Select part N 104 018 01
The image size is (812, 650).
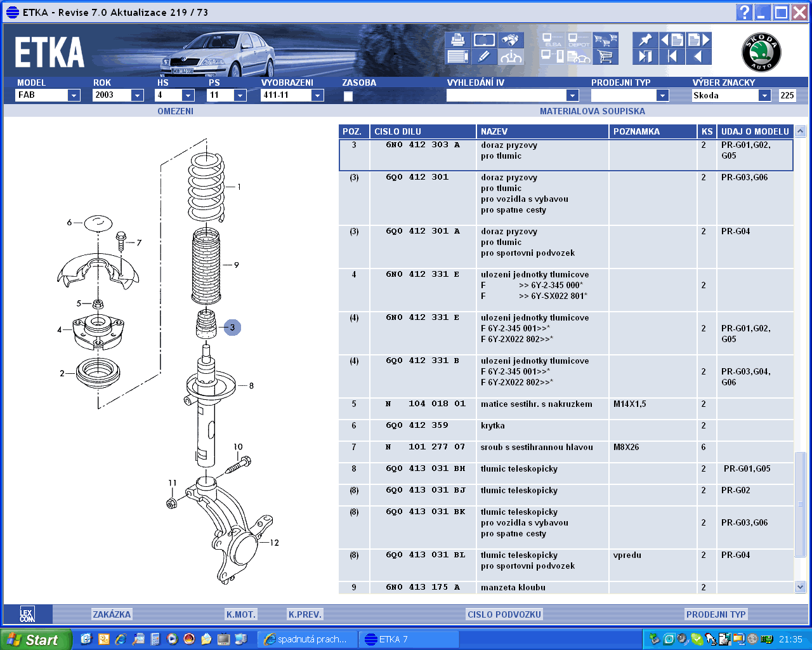tap(426, 404)
